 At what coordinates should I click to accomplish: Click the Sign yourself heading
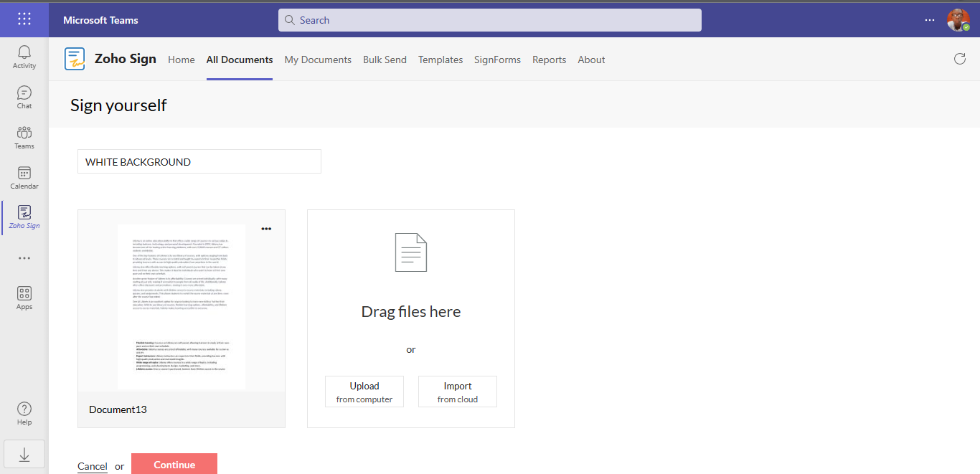pos(118,105)
